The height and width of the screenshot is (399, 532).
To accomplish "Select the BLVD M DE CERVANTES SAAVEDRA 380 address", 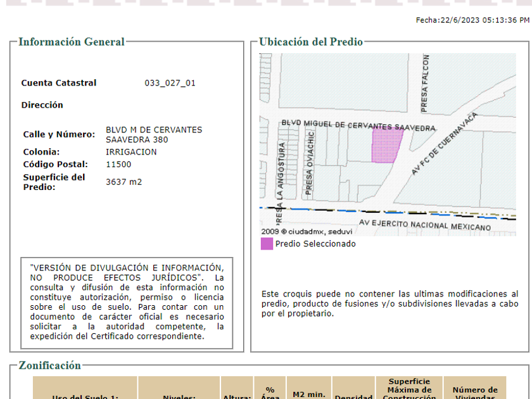I will [154, 134].
